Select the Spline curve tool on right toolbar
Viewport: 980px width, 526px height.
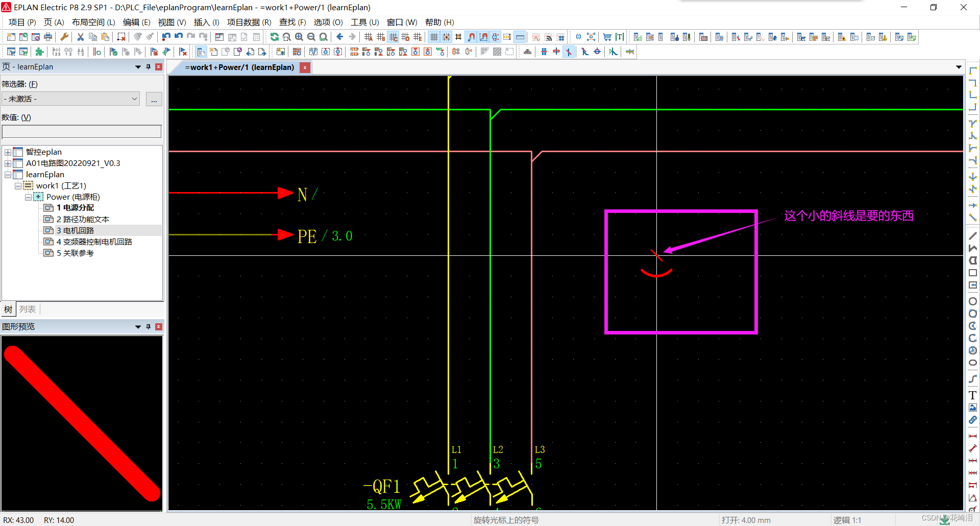pyautogui.click(x=973, y=379)
